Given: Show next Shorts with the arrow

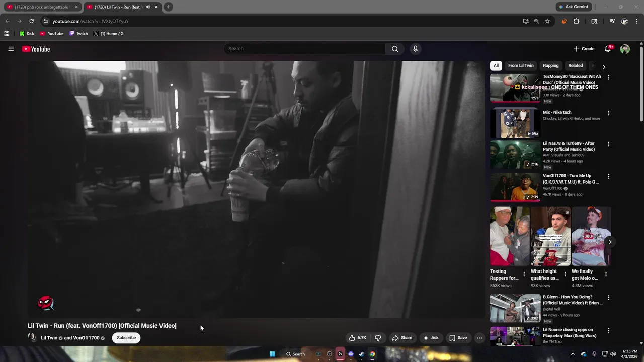Looking at the screenshot, I should tap(610, 242).
